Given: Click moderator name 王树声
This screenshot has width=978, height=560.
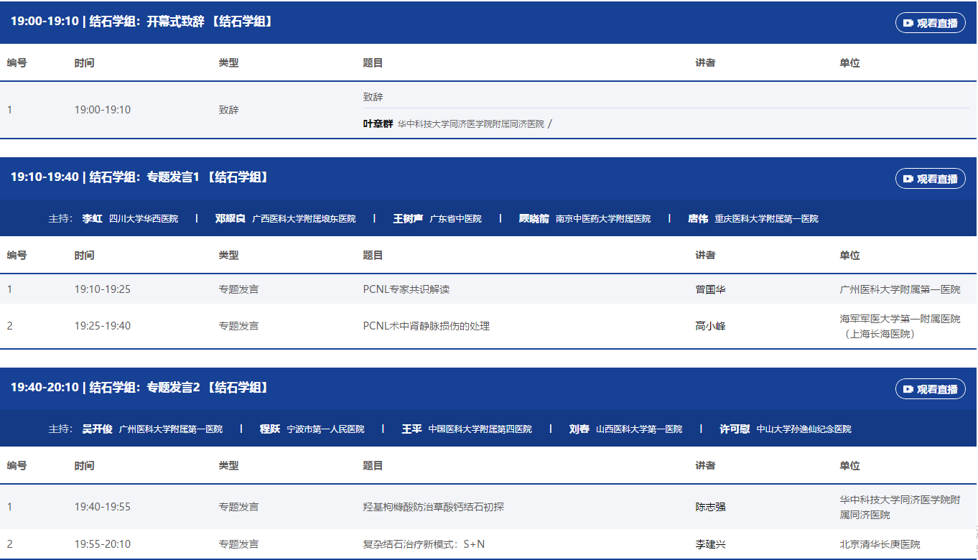Looking at the screenshot, I should [x=408, y=219].
